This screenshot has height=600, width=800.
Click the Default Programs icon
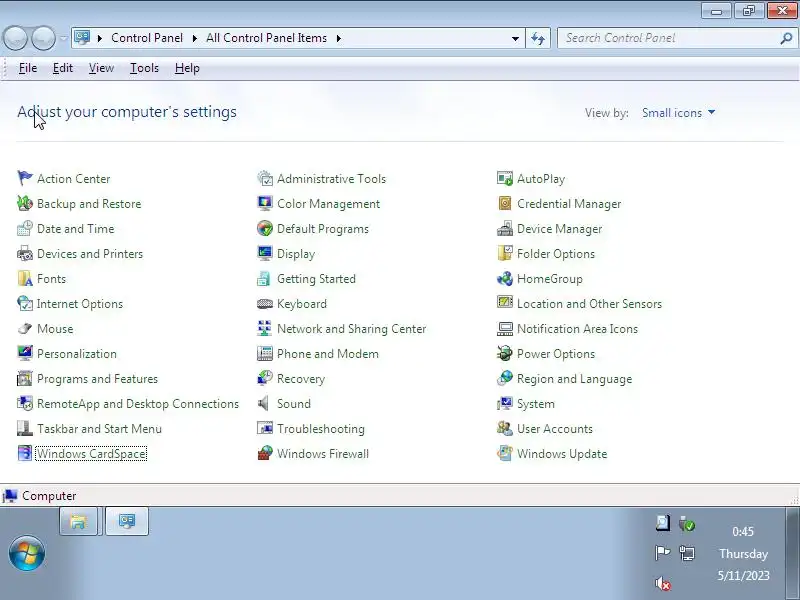[265, 229]
